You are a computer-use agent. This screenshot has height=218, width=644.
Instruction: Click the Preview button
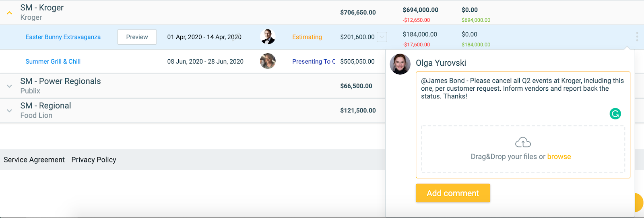pos(137,37)
